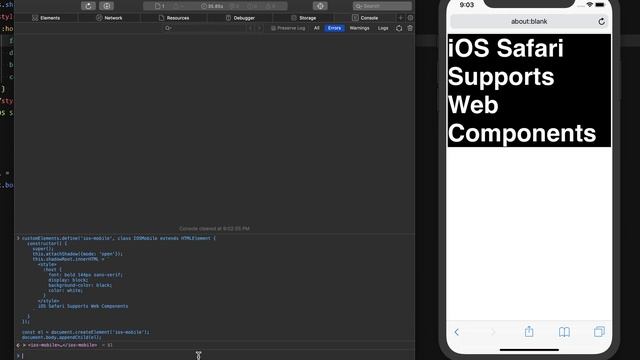
Task: Click the customElements.define console entry
Action: (118, 238)
